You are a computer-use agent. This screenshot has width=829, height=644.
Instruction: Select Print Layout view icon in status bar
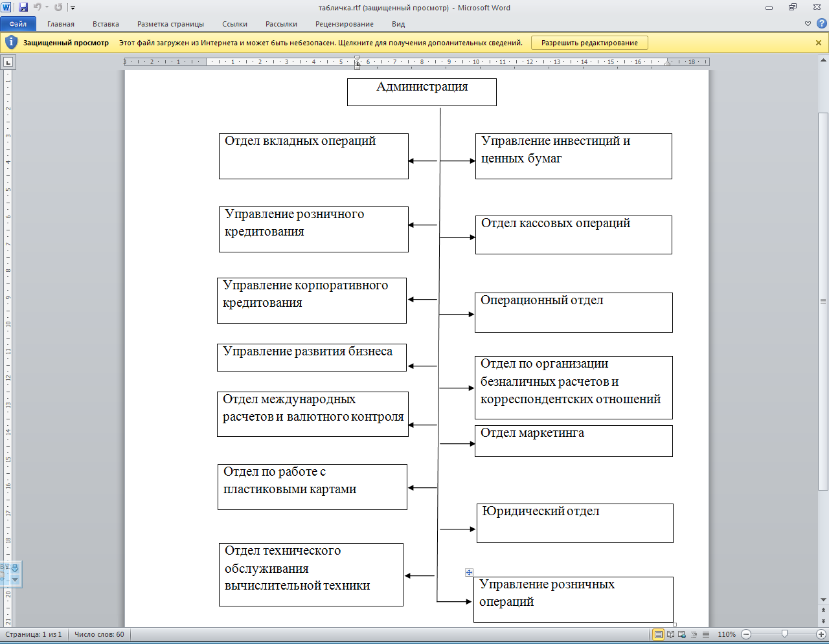click(659, 634)
